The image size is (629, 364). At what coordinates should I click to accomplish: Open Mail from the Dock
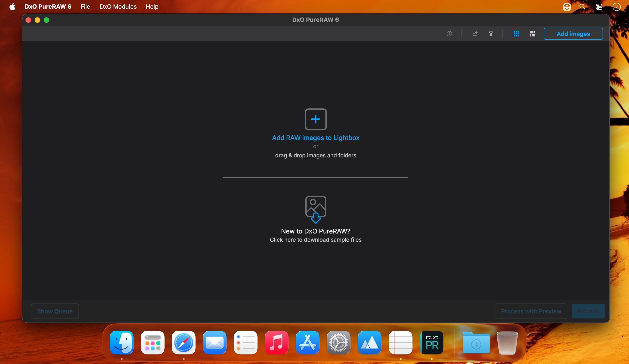pos(214,342)
